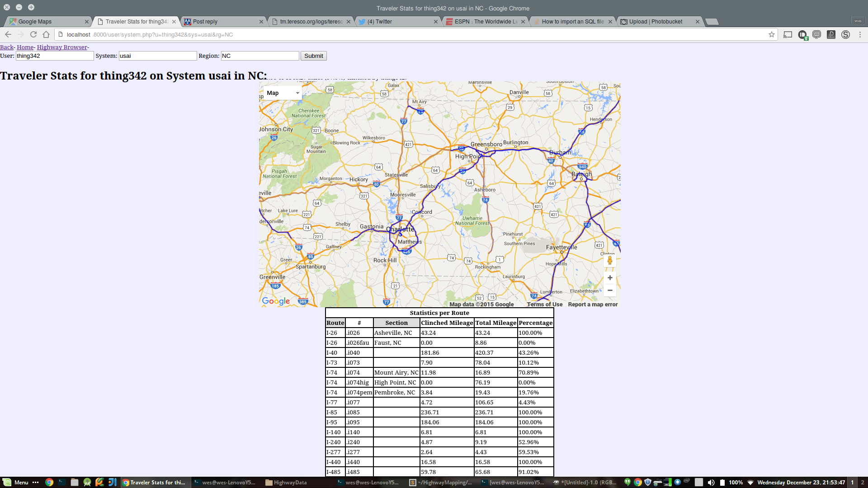Sort by the Route column header
868x488 pixels.
click(x=335, y=323)
